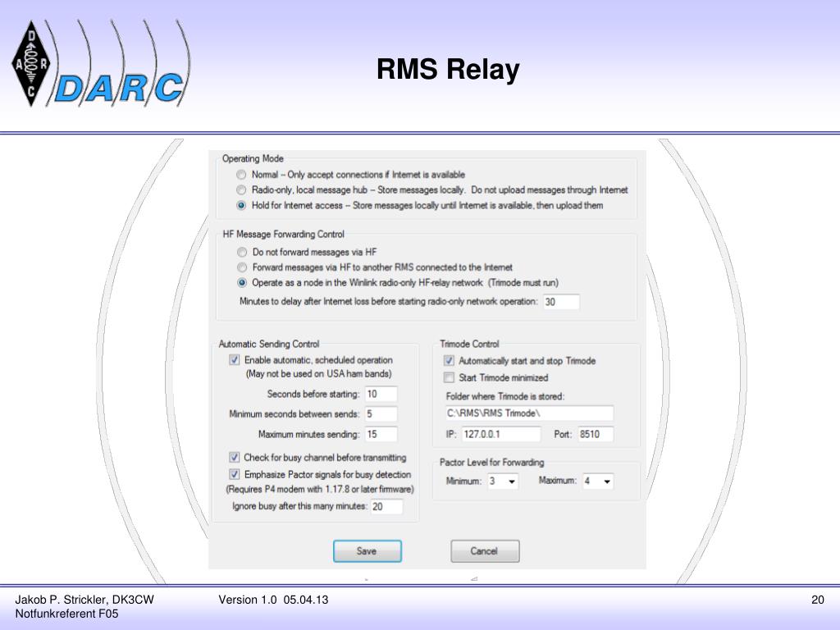Choose Forward messages via HF to another RMS
This screenshot has height=630, width=840.
click(242, 267)
